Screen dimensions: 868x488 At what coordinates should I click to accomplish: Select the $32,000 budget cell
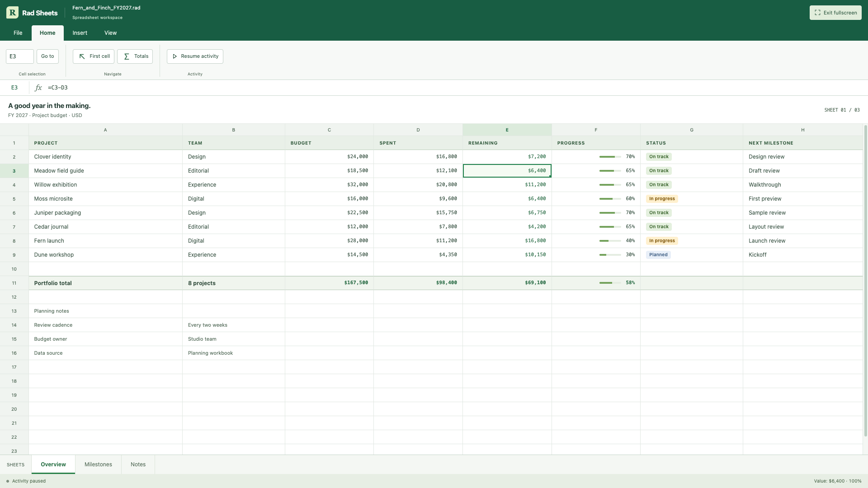point(329,185)
